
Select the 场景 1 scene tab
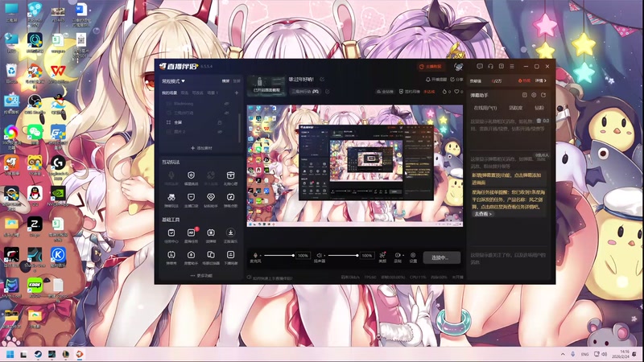point(213,93)
